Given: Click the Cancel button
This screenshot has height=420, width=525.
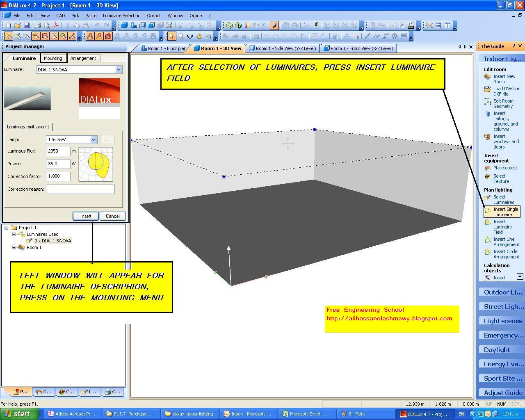Looking at the screenshot, I should pos(112,216).
